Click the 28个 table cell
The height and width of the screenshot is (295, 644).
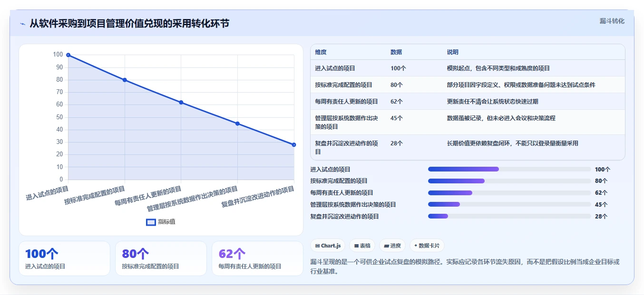397,143
